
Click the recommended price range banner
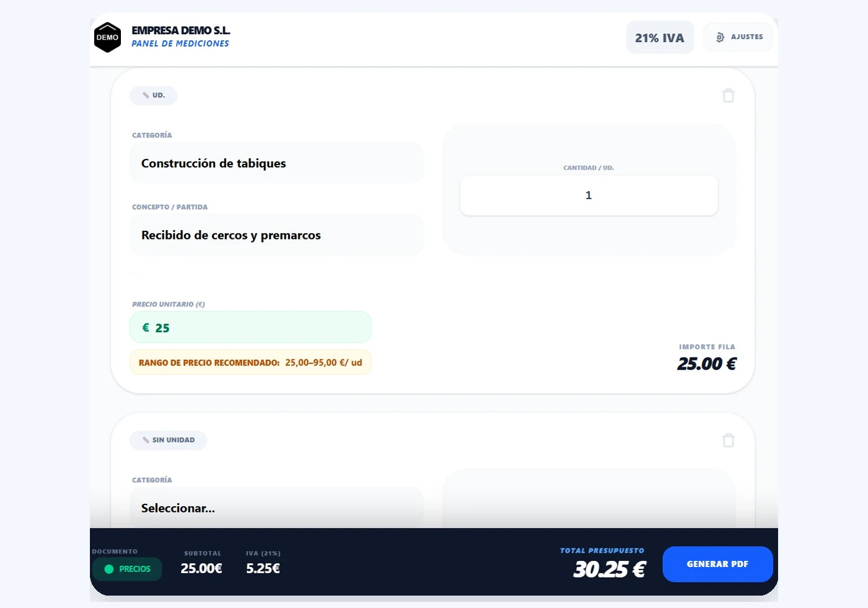tap(250, 362)
